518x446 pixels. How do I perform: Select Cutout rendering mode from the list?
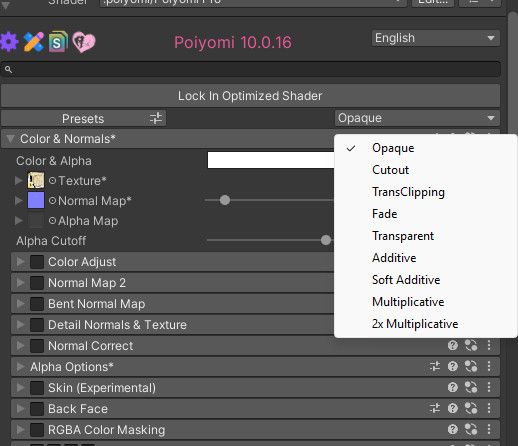[390, 170]
